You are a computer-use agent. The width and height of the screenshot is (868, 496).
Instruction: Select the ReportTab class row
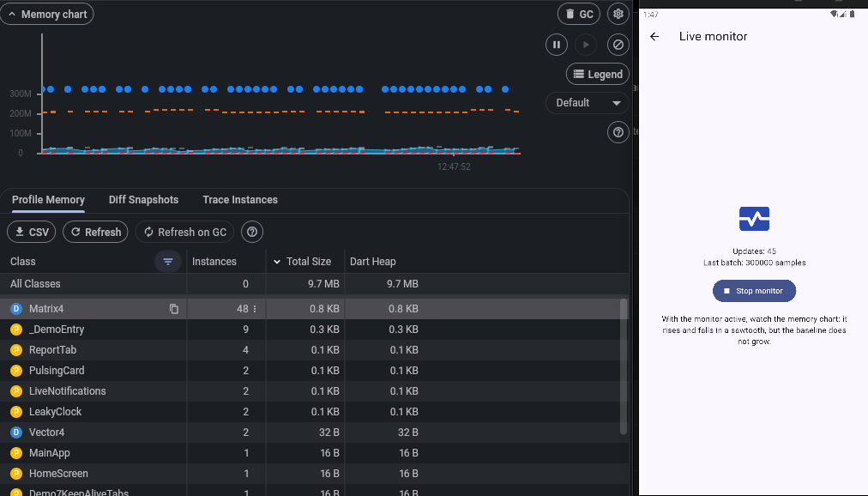pos(310,350)
